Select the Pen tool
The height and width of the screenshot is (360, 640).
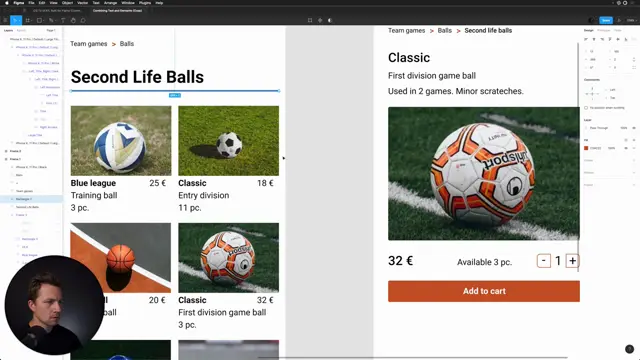(51, 20)
